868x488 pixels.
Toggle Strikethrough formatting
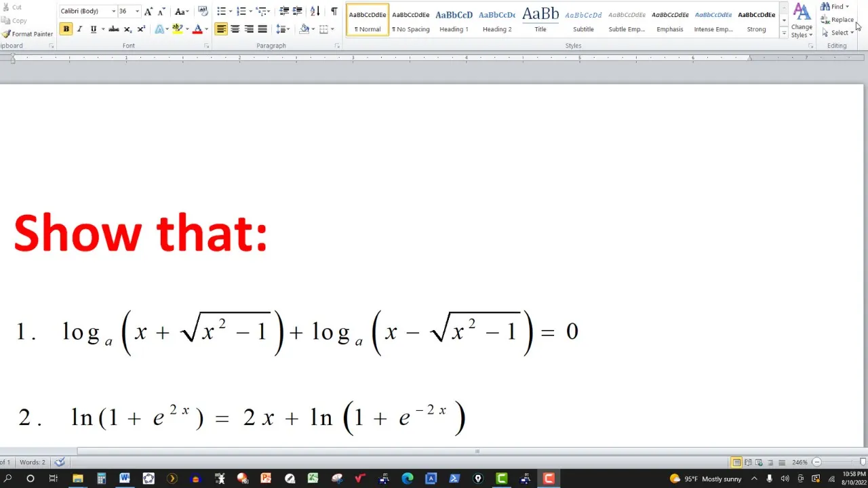tap(114, 29)
